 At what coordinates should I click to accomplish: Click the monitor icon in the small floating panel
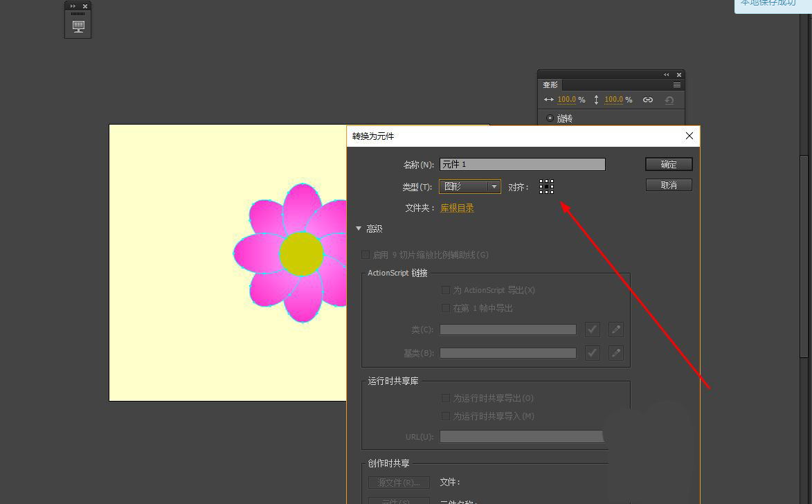pos(78,26)
